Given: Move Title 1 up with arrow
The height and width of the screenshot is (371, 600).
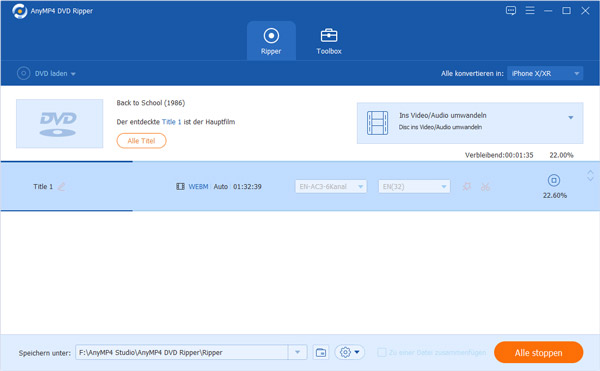Looking at the screenshot, I should pyautogui.click(x=590, y=172).
